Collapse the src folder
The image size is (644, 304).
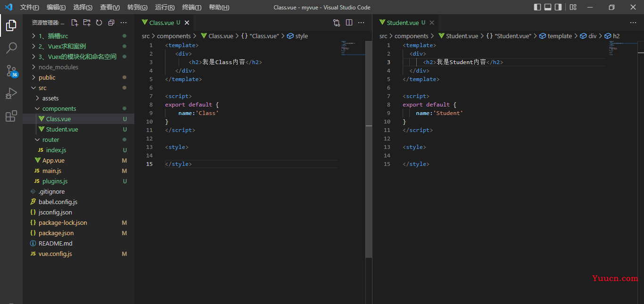click(x=78, y=88)
